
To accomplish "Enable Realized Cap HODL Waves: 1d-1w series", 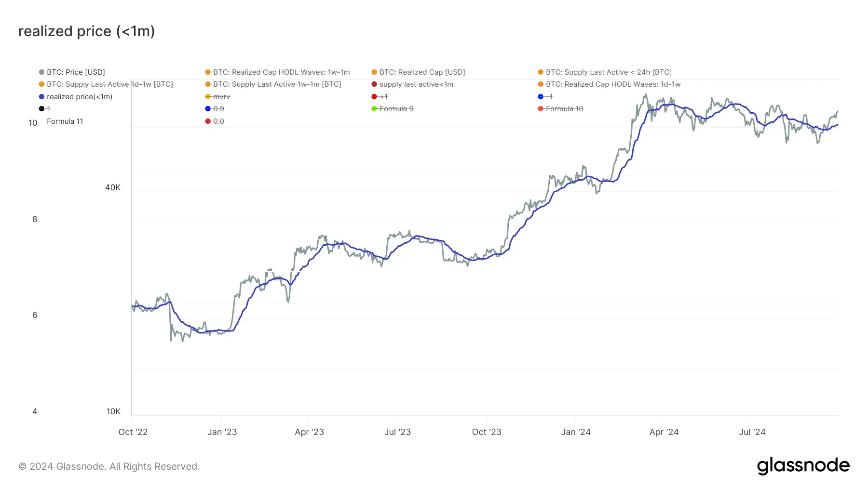I will pyautogui.click(x=609, y=84).
